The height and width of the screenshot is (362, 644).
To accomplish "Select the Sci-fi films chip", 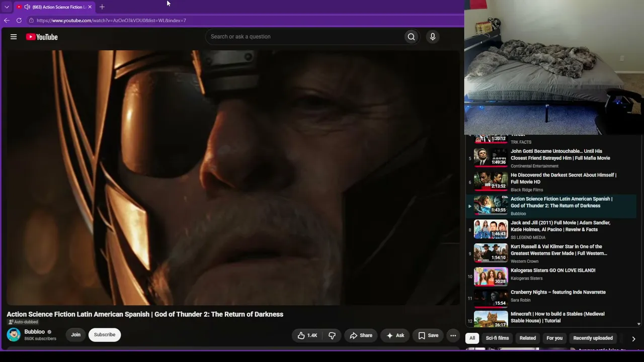I will pos(497,338).
